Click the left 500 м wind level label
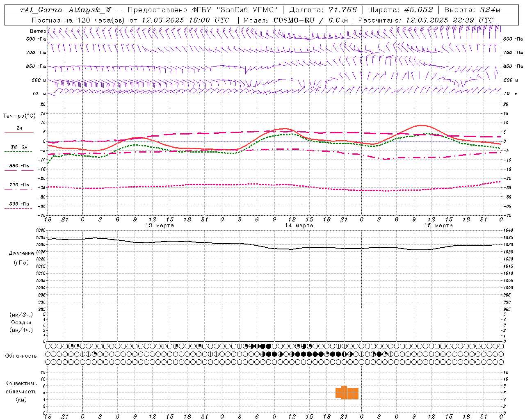 (39, 80)
